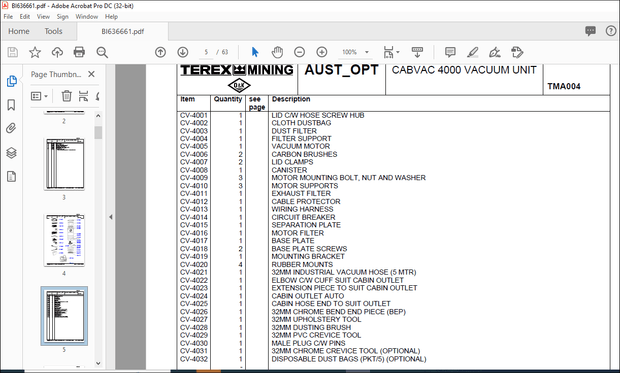The width and height of the screenshot is (620, 373).
Task: Click the upload to cloud icon
Action: tap(57, 52)
